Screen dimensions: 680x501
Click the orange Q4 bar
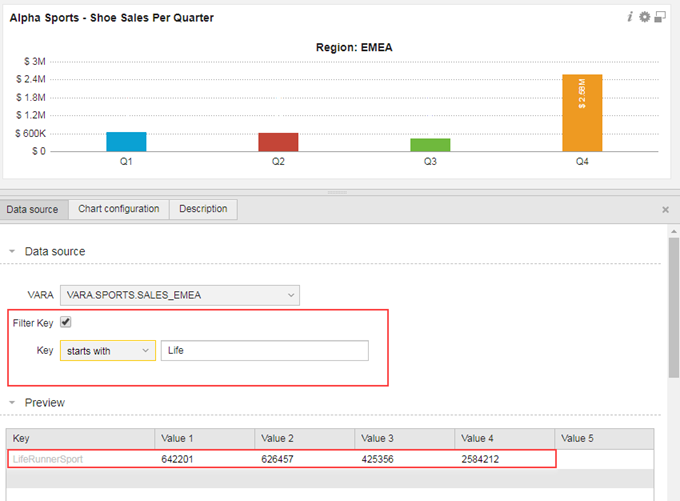coord(582,112)
